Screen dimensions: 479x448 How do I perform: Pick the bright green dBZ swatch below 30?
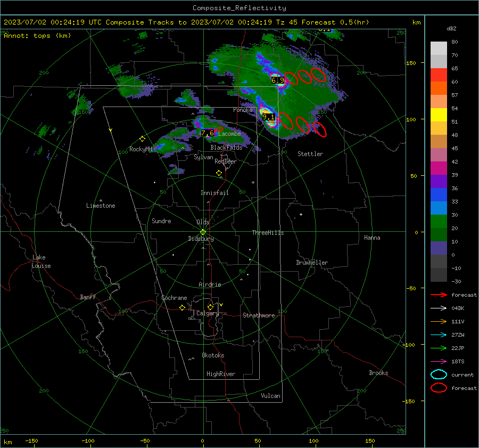pyautogui.click(x=439, y=221)
